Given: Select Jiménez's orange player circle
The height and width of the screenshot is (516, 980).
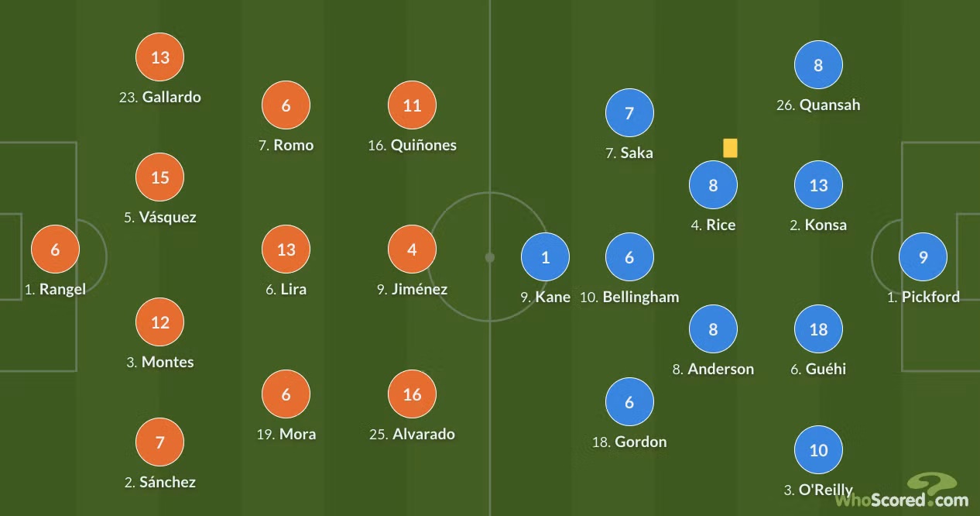Looking at the screenshot, I should (x=412, y=249).
